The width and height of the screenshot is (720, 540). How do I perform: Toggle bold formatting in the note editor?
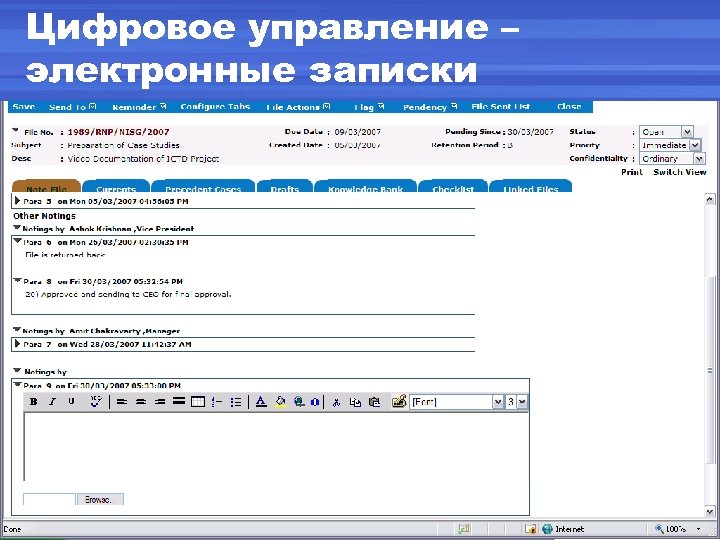[34, 402]
